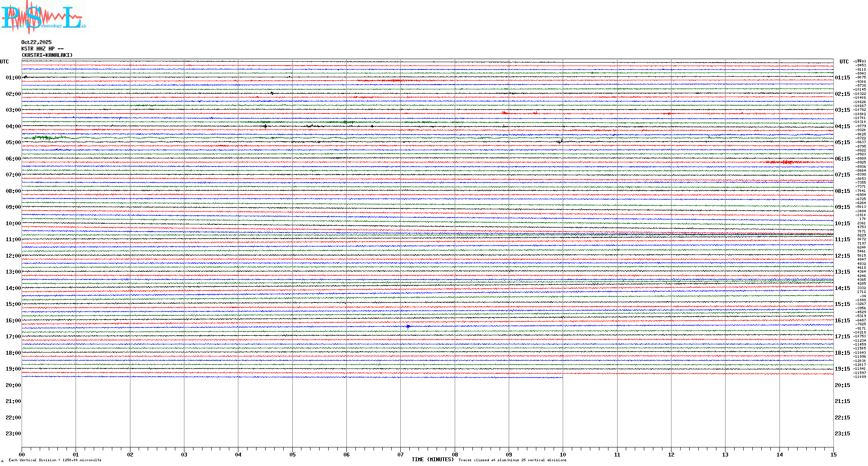Image resolution: width=868 pixels, height=466 pixels.
Task: Click minute tick 15 on bottom axis
Action: point(833,454)
